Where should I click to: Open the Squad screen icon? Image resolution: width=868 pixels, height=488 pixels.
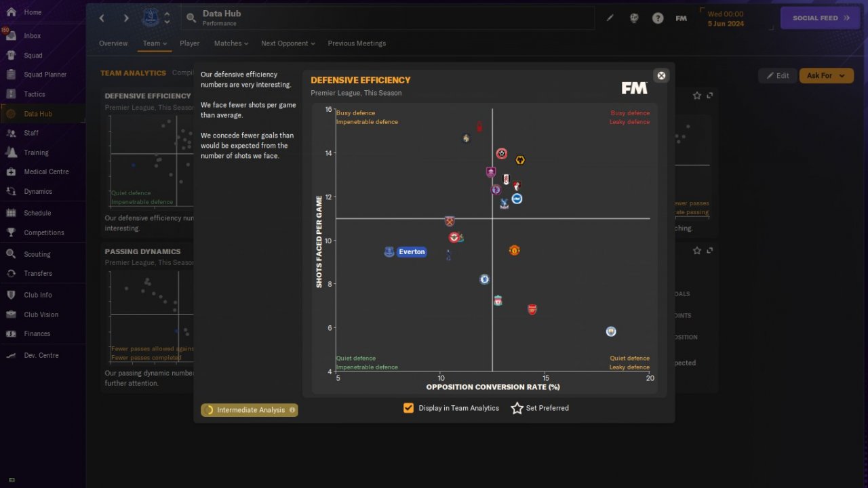(11, 56)
